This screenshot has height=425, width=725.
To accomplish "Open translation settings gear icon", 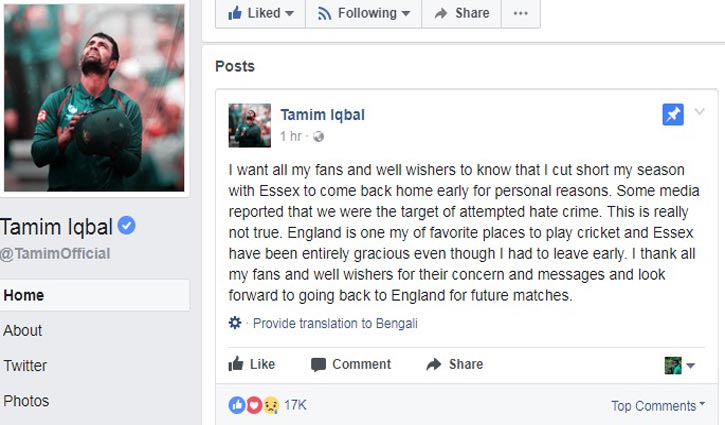I will tap(235, 323).
